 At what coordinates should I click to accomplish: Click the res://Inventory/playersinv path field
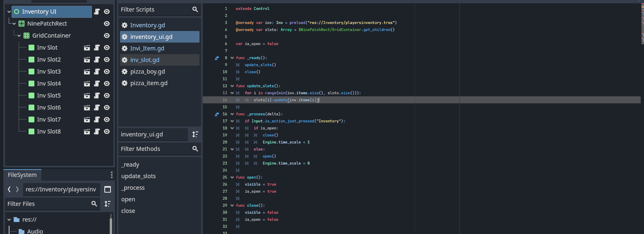click(x=62, y=189)
